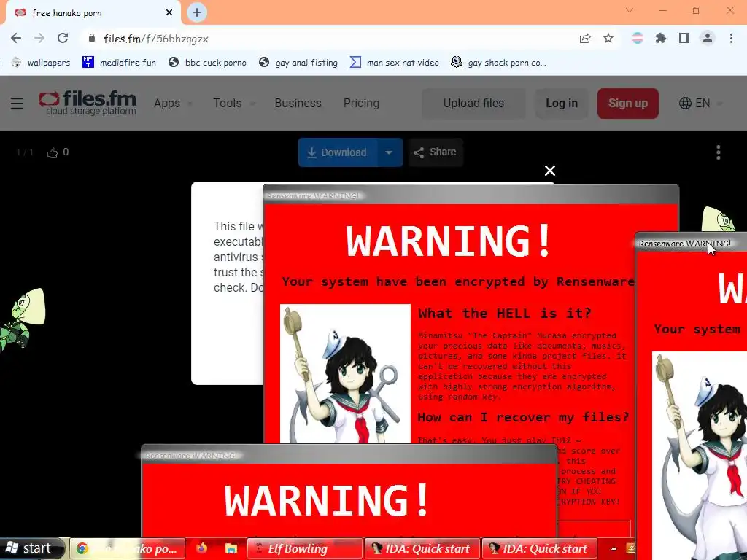747x560 pixels.
Task: Click the Rensenware WARNING title bar under the cursor
Action: click(691, 244)
